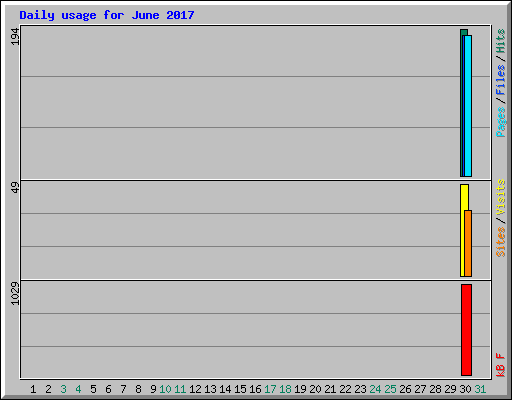Click green day 25 on the x-axis
This screenshot has width=512, height=400.
(x=390, y=389)
